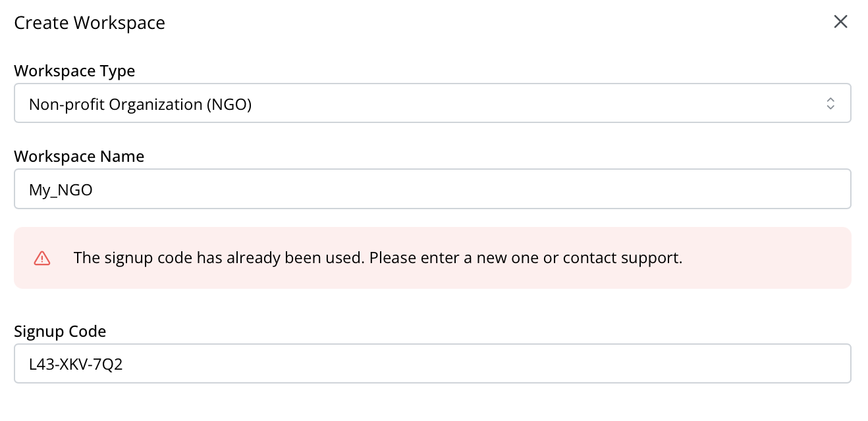868x421 pixels.
Task: Click the Signup Code label
Action: coord(60,331)
